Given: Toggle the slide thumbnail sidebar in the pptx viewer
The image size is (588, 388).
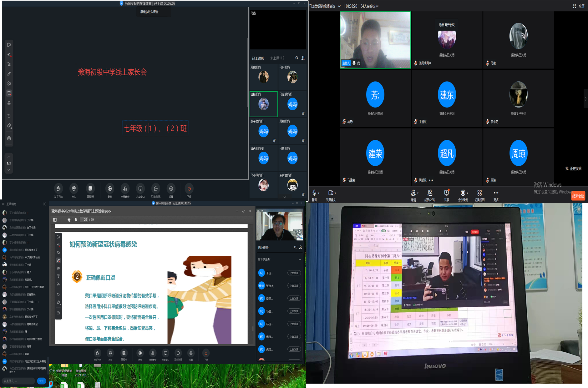Looking at the screenshot, I should [55, 220].
